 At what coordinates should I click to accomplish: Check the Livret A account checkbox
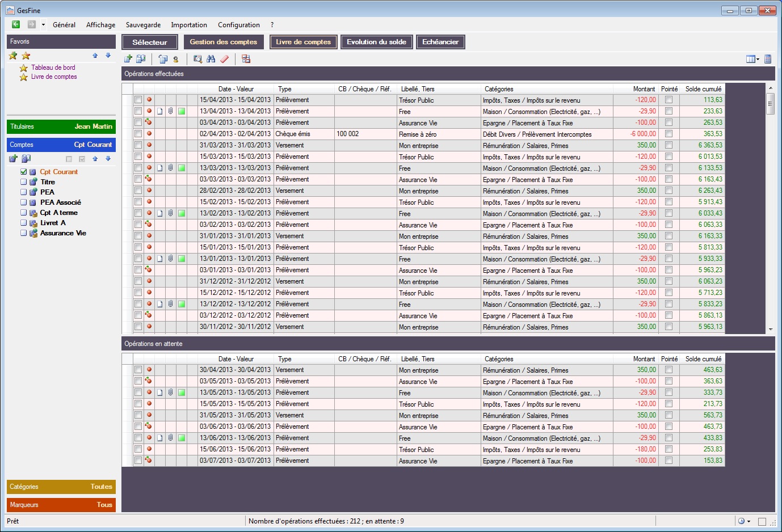[x=24, y=223]
